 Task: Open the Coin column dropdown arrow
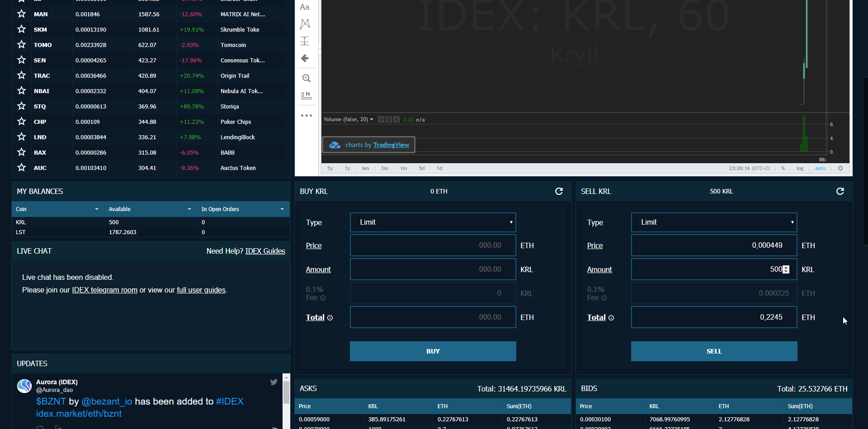pos(97,209)
